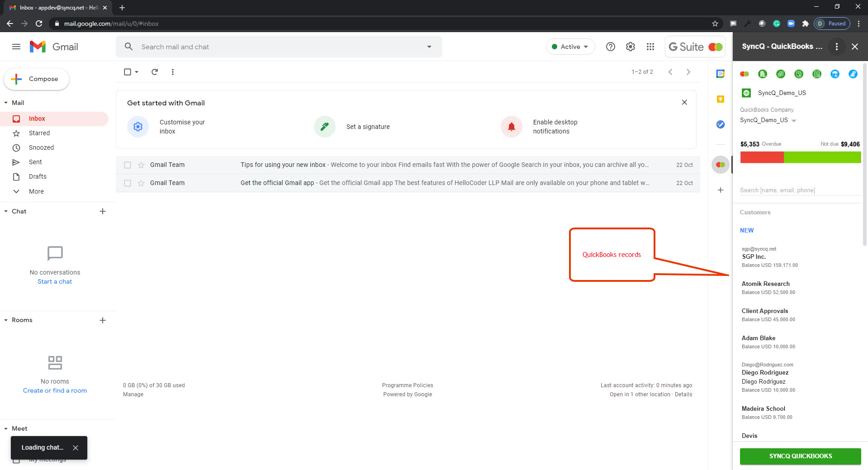Open the Gmail support help icon
This screenshot has width=868, height=470.
[x=611, y=47]
